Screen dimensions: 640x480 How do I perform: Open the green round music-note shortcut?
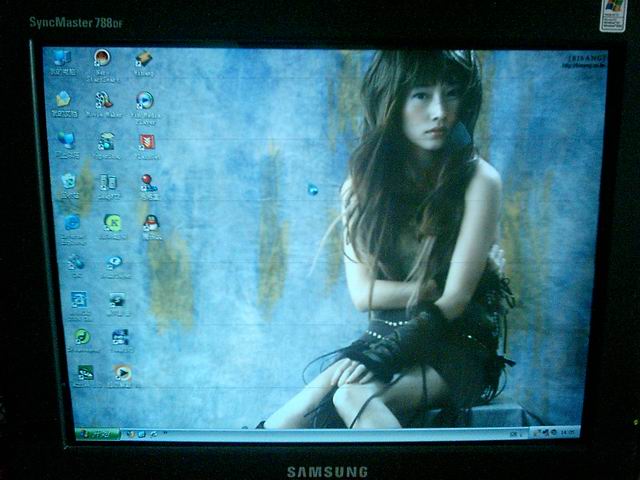82,337
